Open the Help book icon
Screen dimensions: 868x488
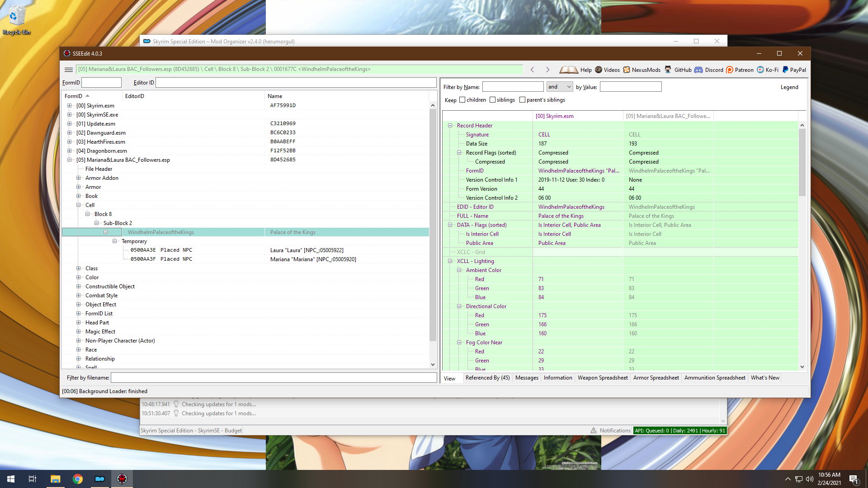click(x=568, y=70)
